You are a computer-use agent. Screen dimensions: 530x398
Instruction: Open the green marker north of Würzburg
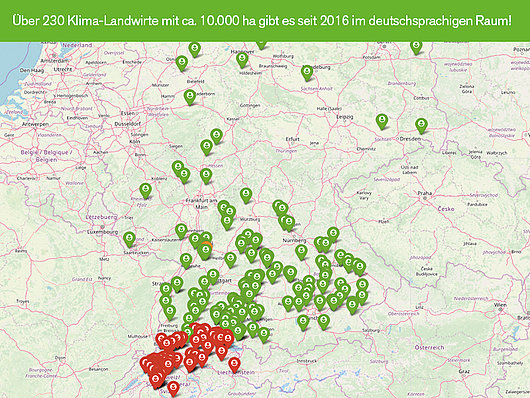[x=246, y=196]
